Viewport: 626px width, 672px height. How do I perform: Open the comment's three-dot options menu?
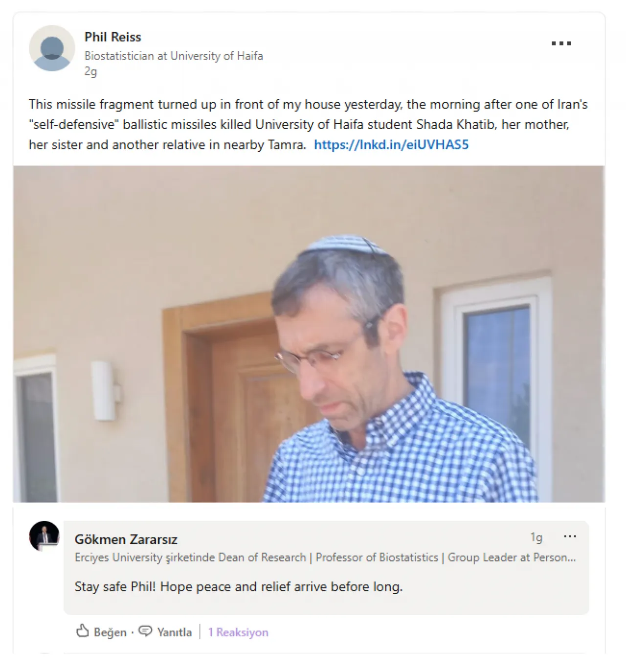(570, 537)
